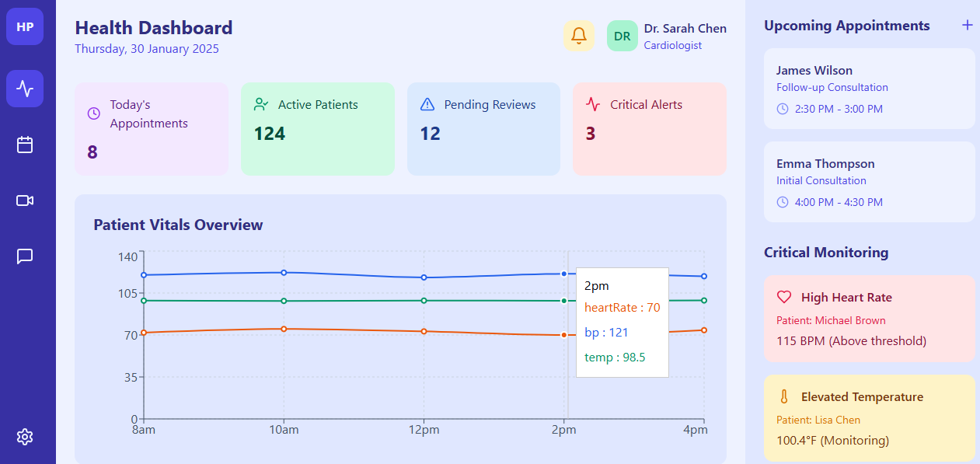
Task: Click the heart icon on High Heart Rate
Action: (784, 297)
